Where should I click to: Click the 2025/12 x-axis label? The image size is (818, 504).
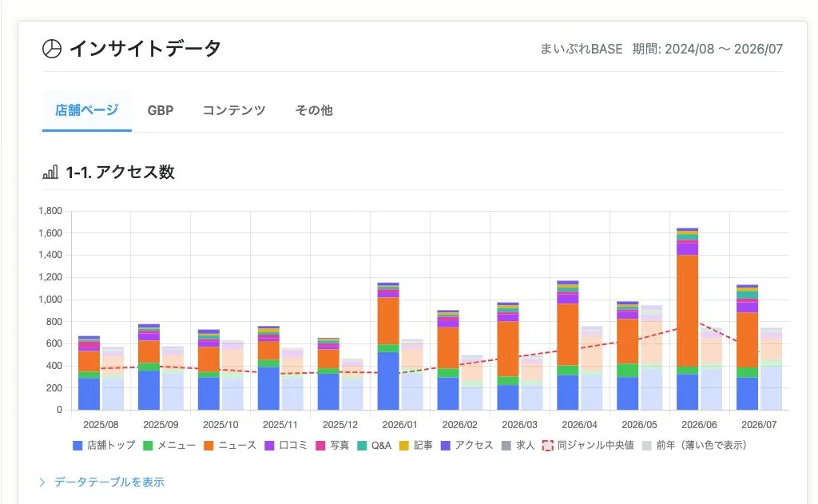point(340,425)
